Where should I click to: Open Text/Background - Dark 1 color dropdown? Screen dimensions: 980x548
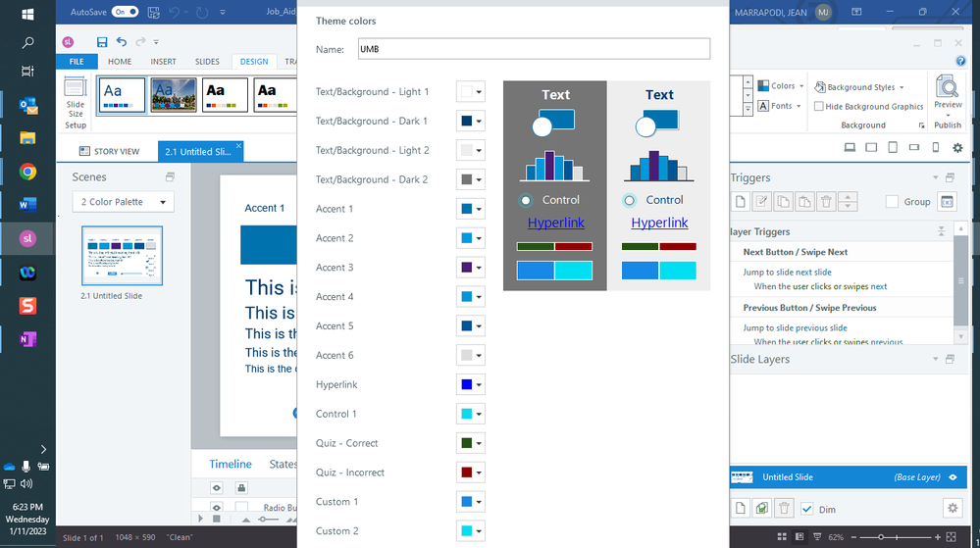tap(471, 122)
